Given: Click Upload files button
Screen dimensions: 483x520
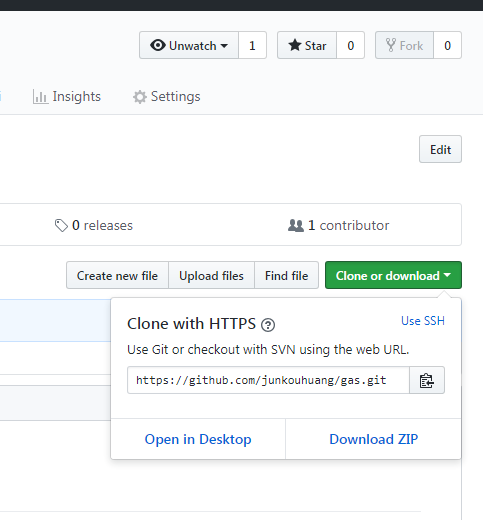Looking at the screenshot, I should 211,275.
